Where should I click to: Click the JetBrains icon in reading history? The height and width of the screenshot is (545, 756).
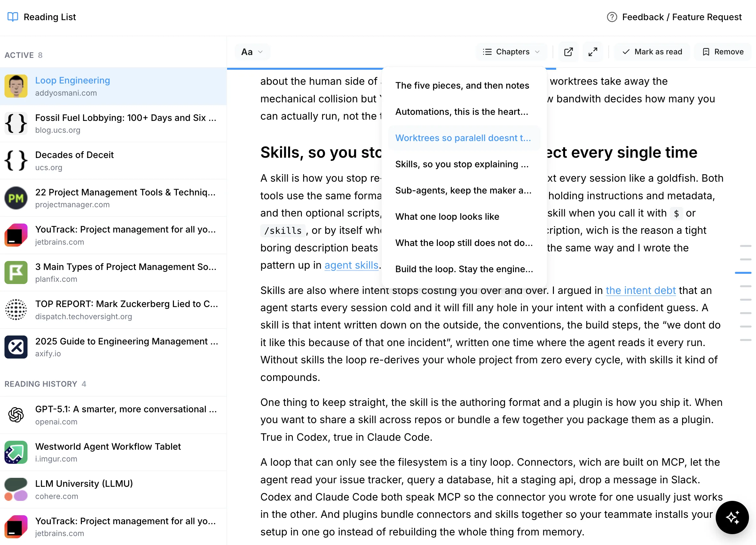pyautogui.click(x=16, y=527)
